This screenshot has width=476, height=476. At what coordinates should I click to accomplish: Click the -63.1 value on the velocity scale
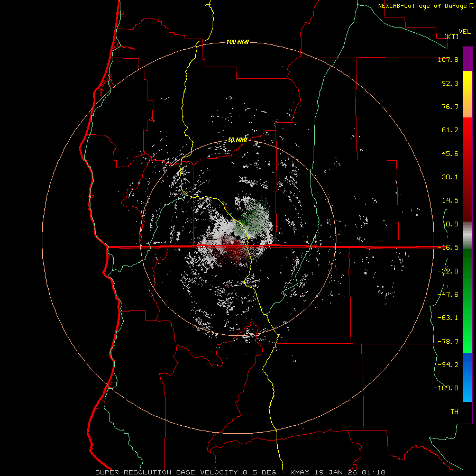(x=448, y=318)
